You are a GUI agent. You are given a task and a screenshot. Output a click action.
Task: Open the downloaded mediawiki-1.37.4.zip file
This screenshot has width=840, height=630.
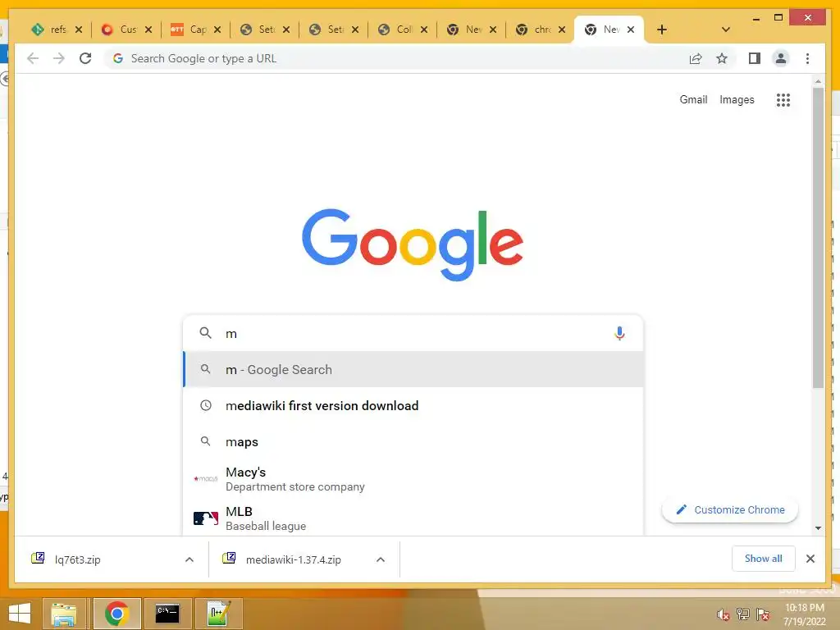click(292, 559)
